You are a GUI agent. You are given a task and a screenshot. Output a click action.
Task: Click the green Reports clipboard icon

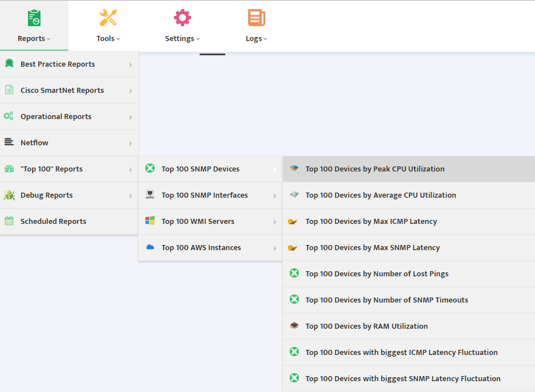[34, 18]
